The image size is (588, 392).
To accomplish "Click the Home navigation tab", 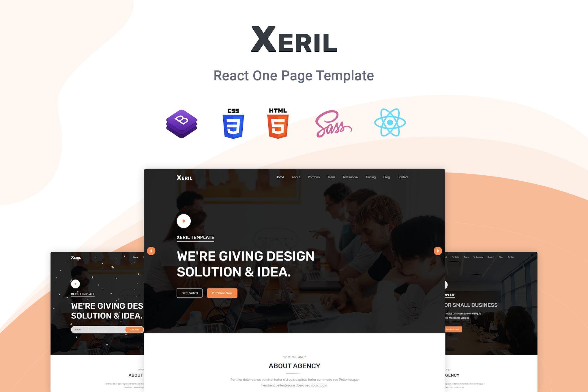I will 280,177.
